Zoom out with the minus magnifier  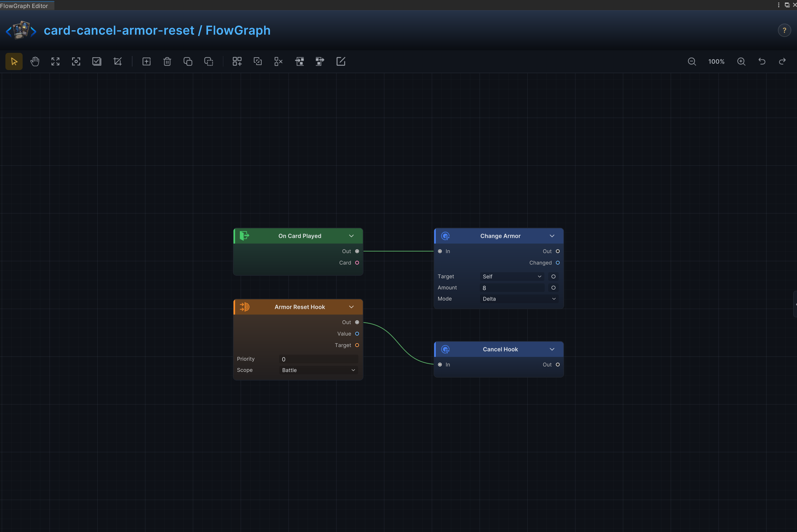click(692, 61)
